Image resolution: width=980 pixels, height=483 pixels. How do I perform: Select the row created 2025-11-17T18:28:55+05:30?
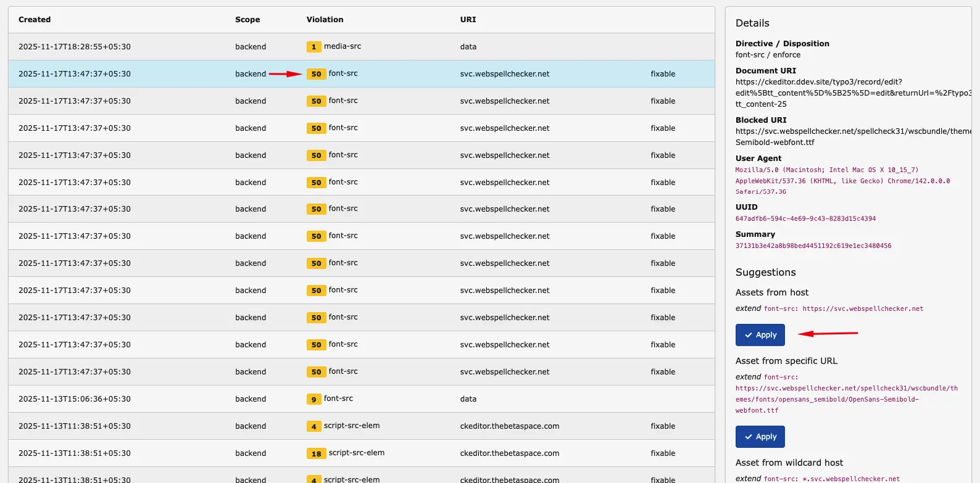coord(362,47)
